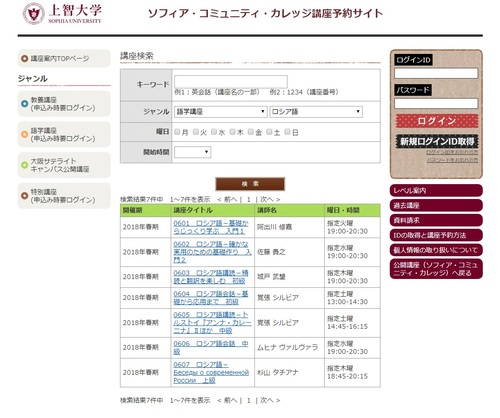Open course 0606 ロシア語会話 中級 link
Viewport: 500px width, 418px height.
click(211, 348)
